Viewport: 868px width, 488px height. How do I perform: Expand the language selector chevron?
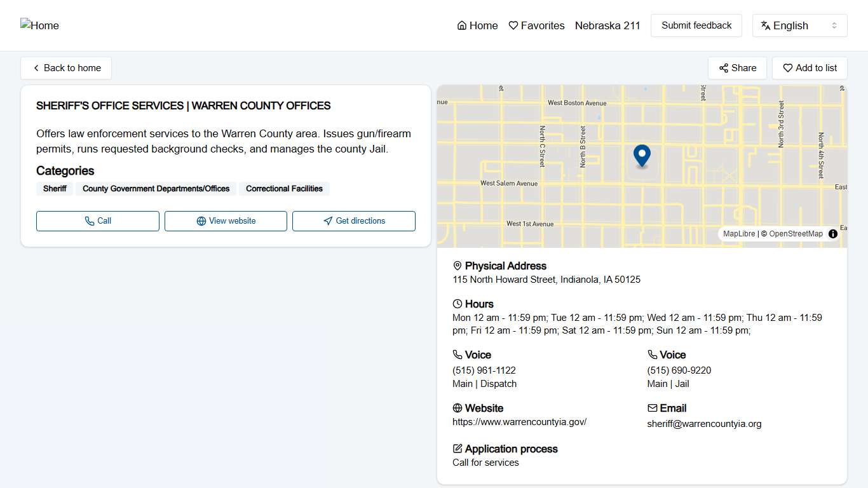834,25
